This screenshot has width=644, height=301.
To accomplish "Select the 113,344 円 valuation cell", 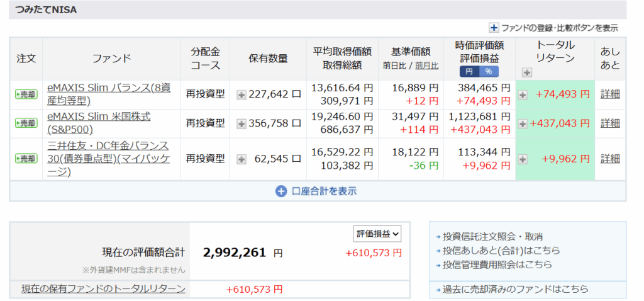I will click(484, 152).
